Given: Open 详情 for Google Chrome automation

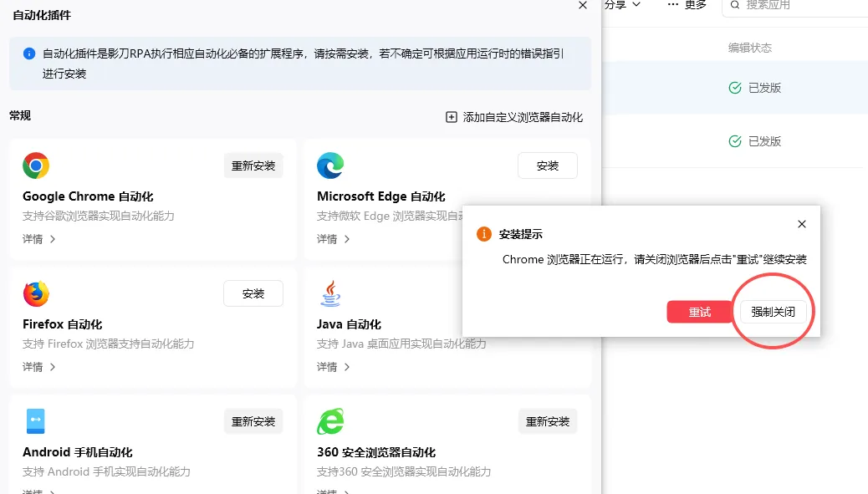Looking at the screenshot, I should (38, 239).
